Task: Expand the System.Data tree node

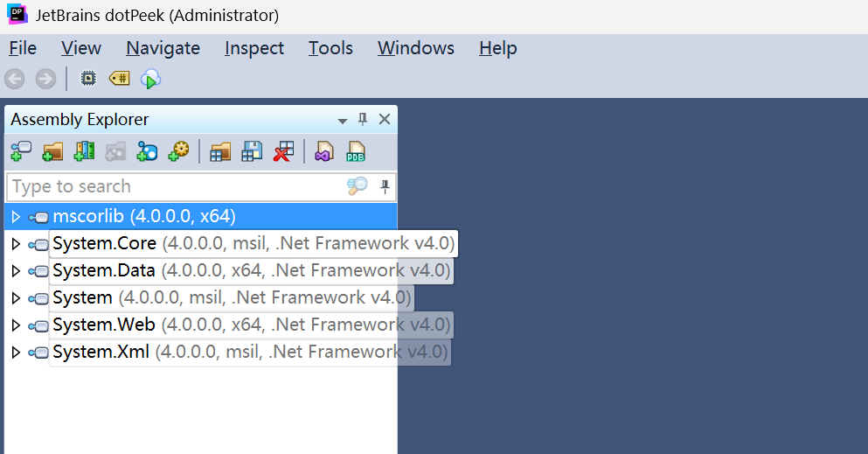Action: point(15,270)
